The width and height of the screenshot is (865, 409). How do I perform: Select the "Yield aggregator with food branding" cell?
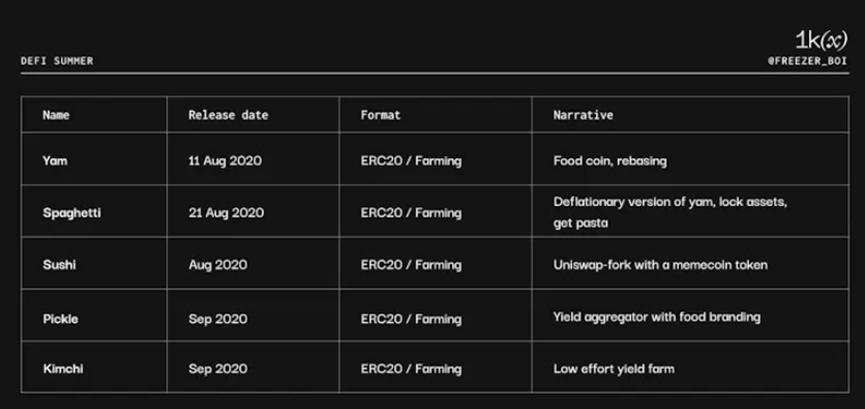click(656, 318)
